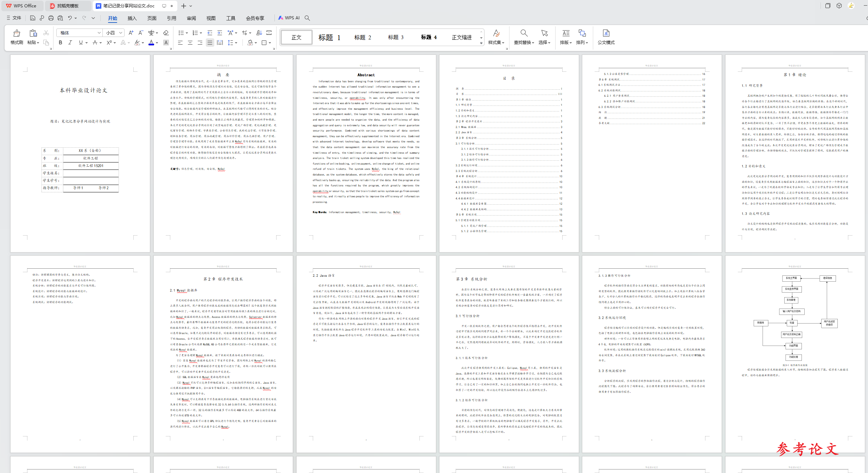Expand the line spacing dropdown arrow
Screen dimensions: 868x473
coord(236,43)
